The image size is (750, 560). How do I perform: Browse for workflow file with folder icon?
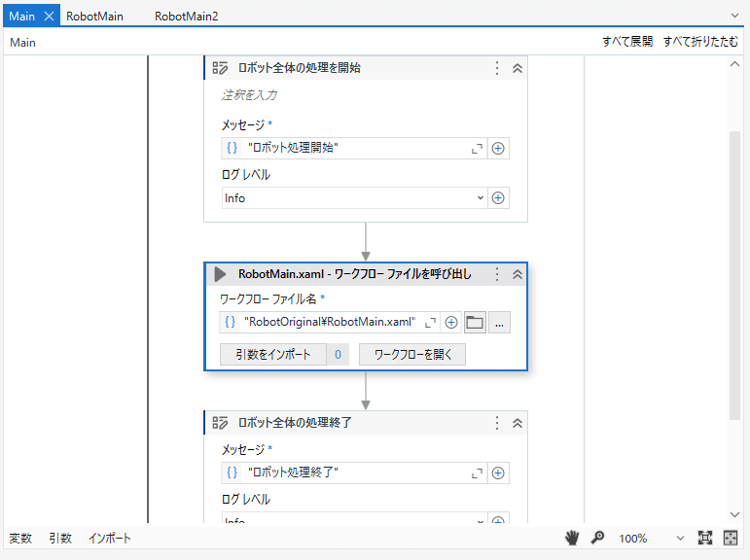[475, 323]
